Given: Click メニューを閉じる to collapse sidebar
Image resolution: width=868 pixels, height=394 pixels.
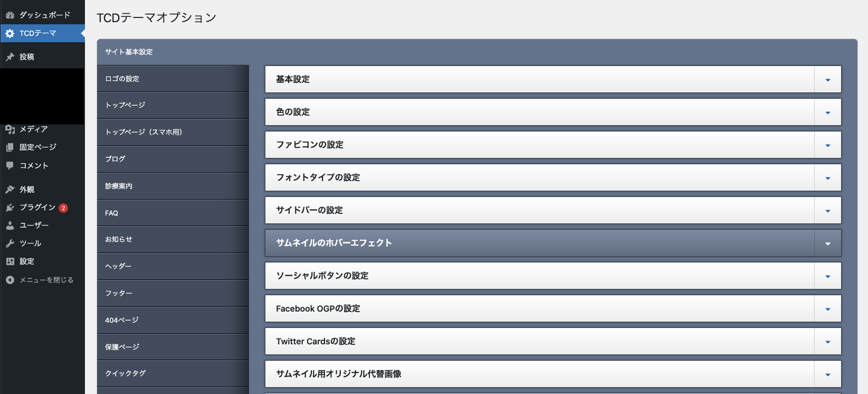Looking at the screenshot, I should (x=42, y=280).
